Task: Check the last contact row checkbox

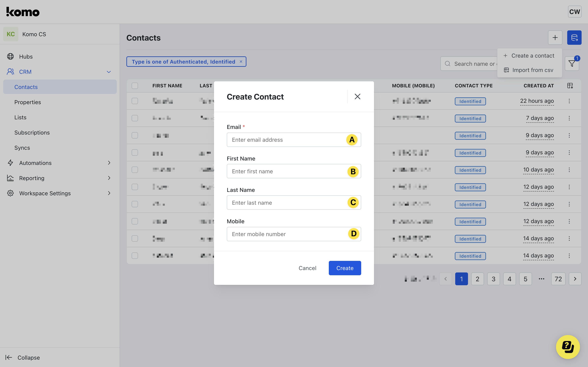Action: (x=135, y=256)
